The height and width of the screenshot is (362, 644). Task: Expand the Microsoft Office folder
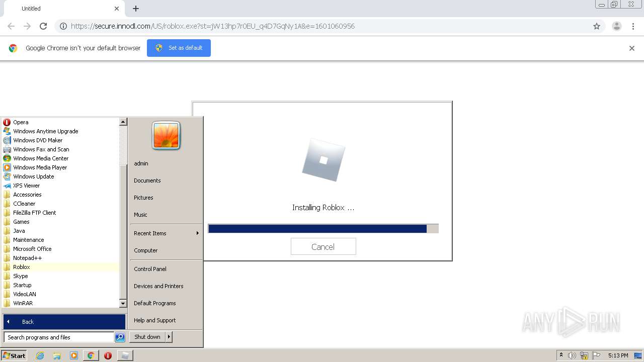[x=60, y=249]
